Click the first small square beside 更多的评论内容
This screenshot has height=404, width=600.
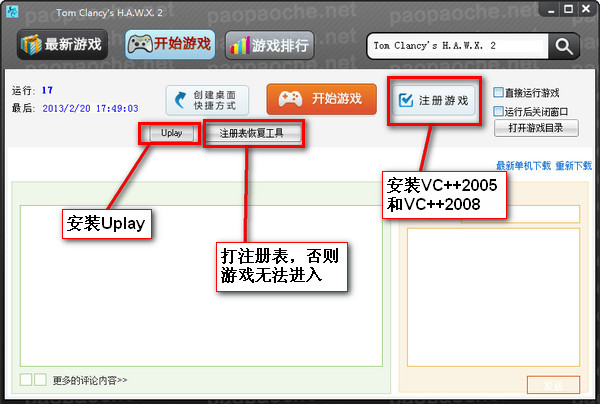pyautogui.click(x=26, y=380)
